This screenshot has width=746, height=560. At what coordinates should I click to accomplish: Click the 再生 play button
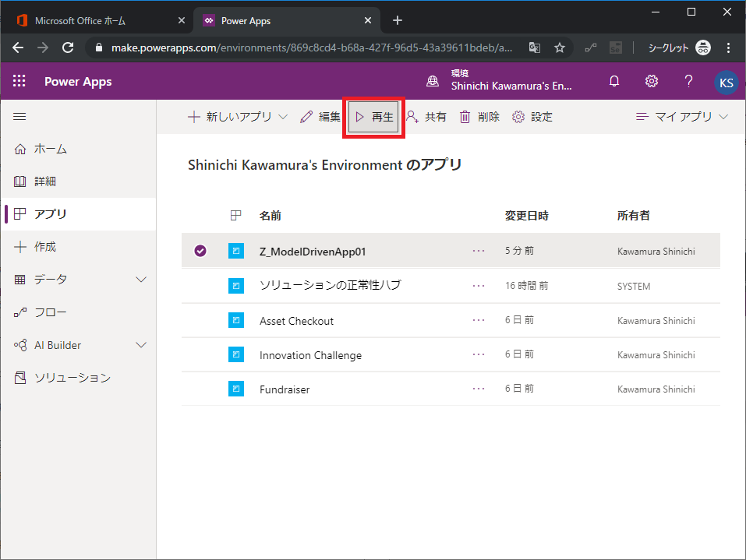click(x=374, y=117)
